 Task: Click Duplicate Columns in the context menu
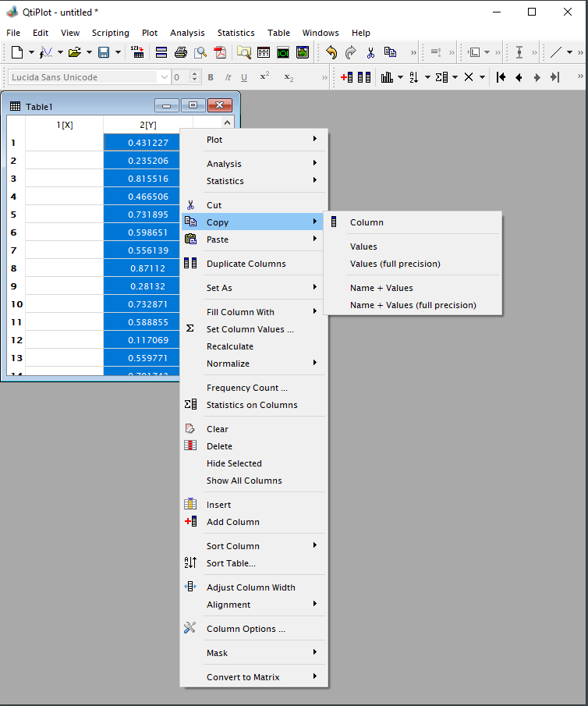tap(246, 264)
